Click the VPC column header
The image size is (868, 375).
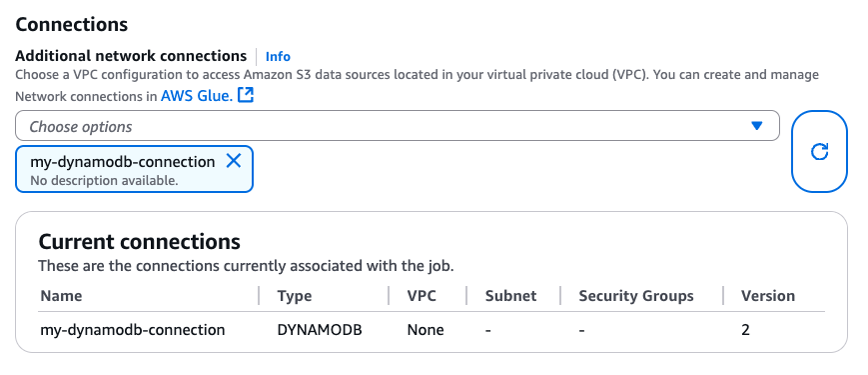[x=422, y=296]
